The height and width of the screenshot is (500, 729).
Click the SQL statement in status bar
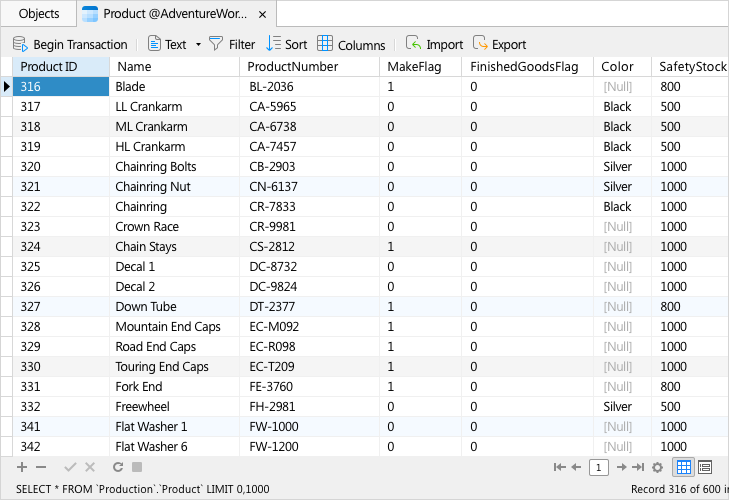tap(143, 489)
